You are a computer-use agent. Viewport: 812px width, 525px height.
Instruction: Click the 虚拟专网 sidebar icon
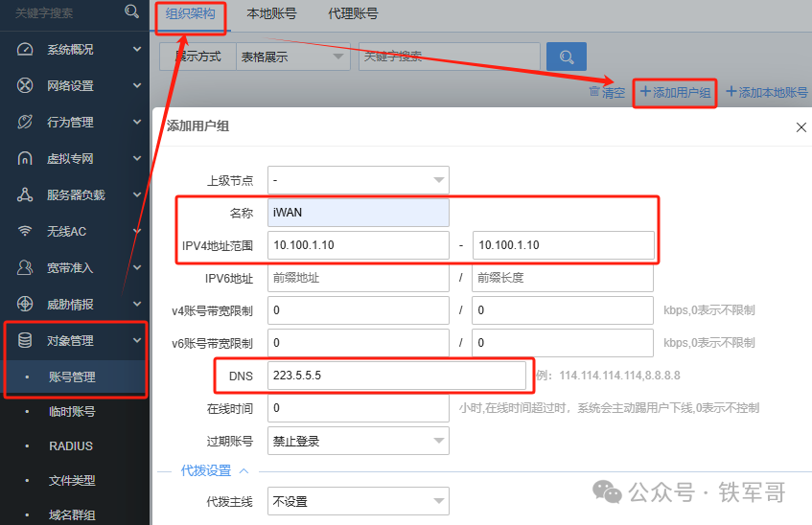(x=25, y=158)
